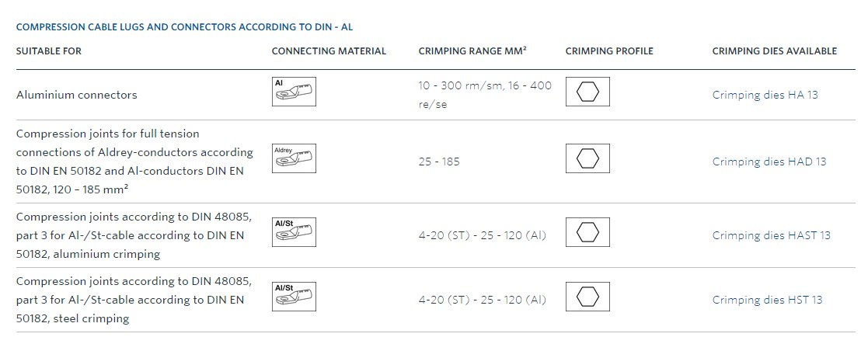This screenshot has width=868, height=337.
Task: Open the Crimping dies HAD 13 link
Action: click(769, 162)
